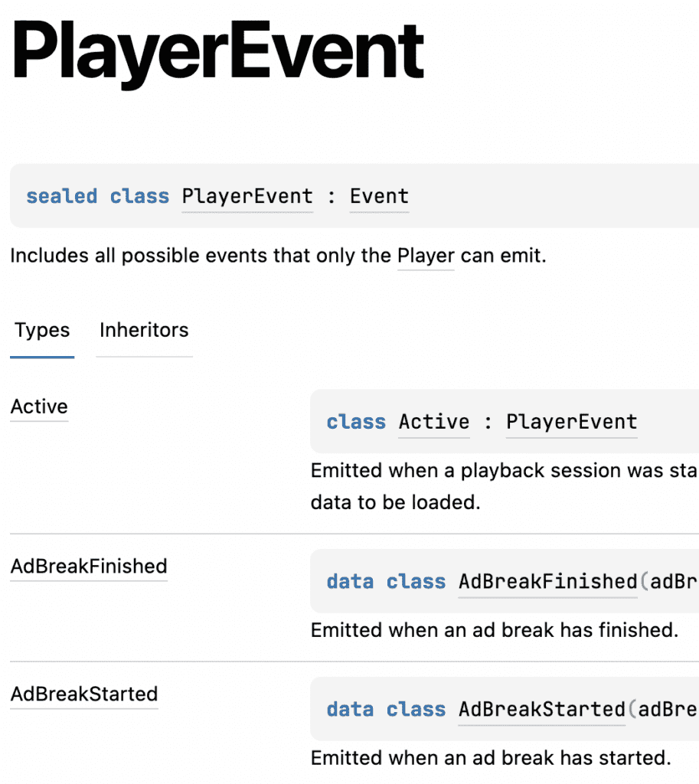
Task: Click the 'sealed' keyword in signature
Action: (62, 197)
